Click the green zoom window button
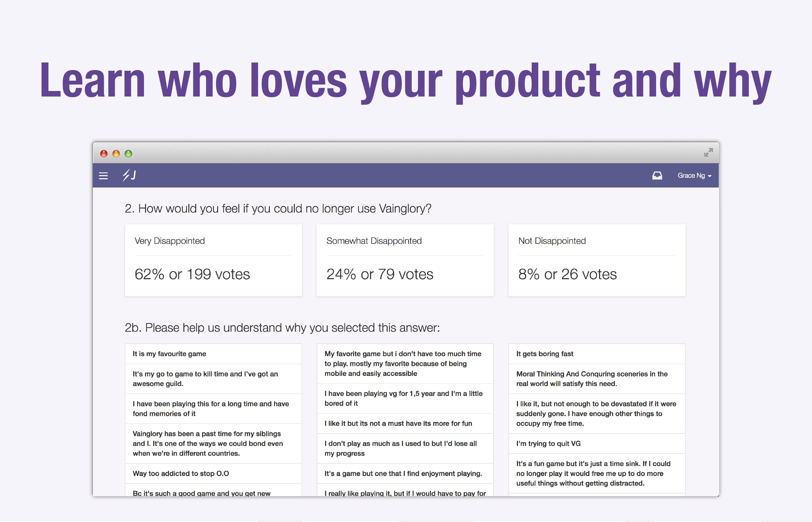Screen dimensions: 812x522 (x=128, y=154)
